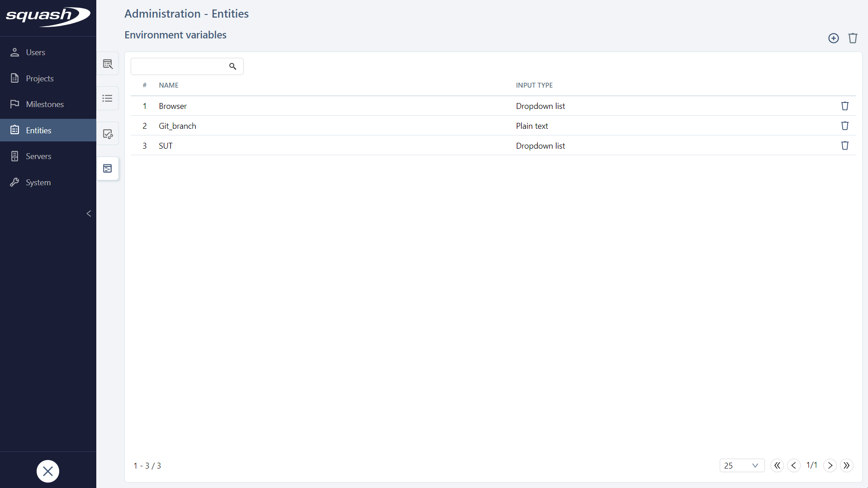Go to the last results page
The height and width of the screenshot is (488, 868).
[847, 465]
